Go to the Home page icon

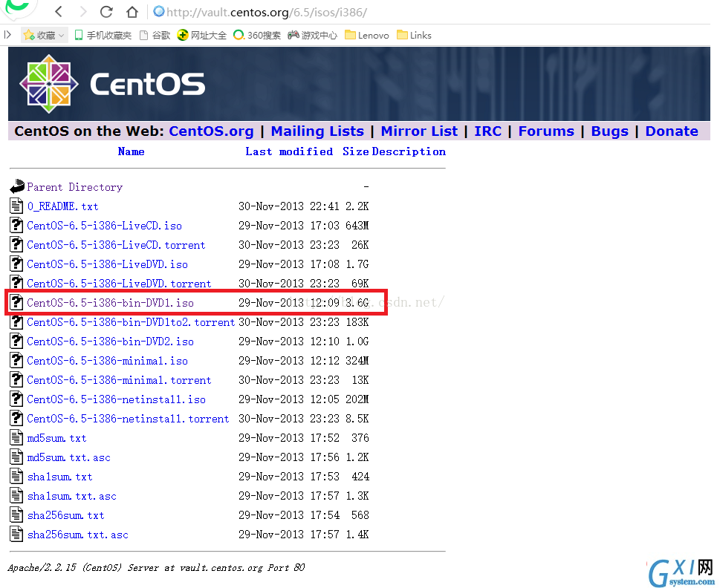coord(132,12)
